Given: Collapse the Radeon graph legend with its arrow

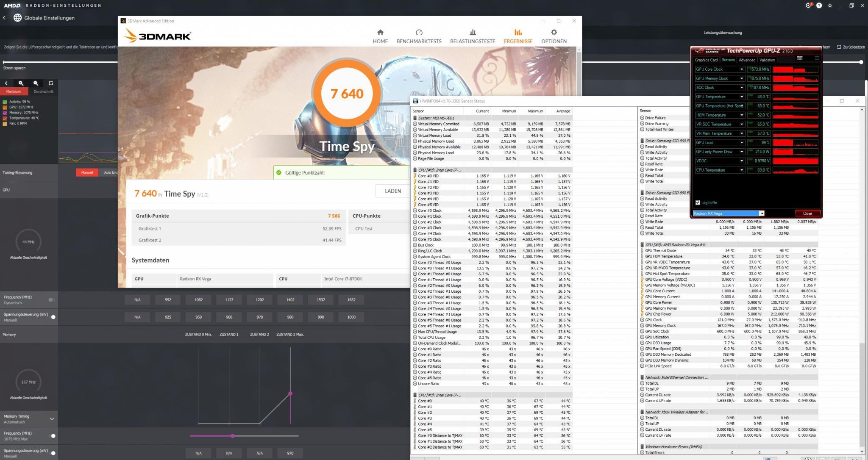Looking at the screenshot, I should [6, 83].
